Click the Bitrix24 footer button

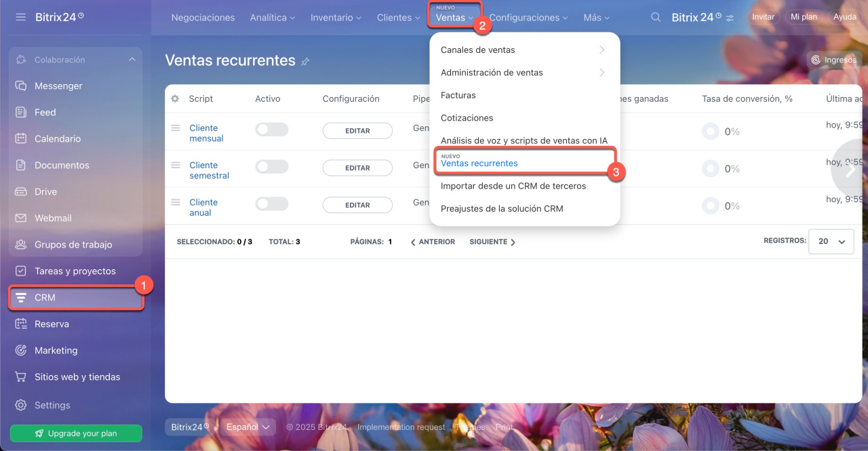pos(190,427)
